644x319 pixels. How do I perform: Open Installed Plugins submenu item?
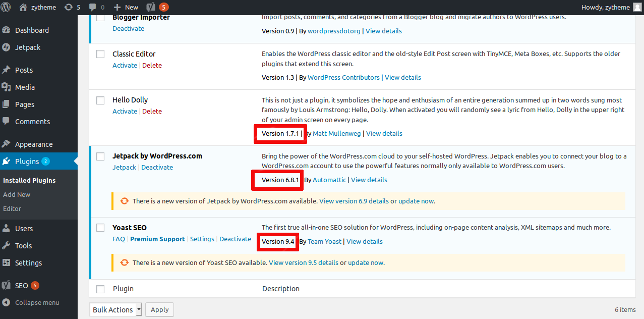29,180
